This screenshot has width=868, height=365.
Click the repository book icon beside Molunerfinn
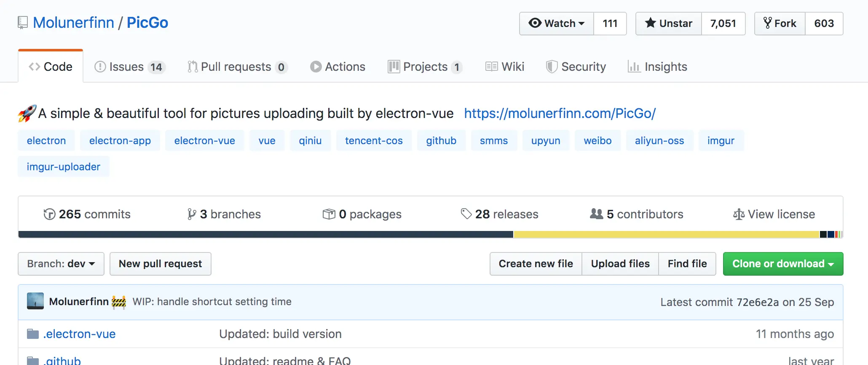[x=23, y=23]
